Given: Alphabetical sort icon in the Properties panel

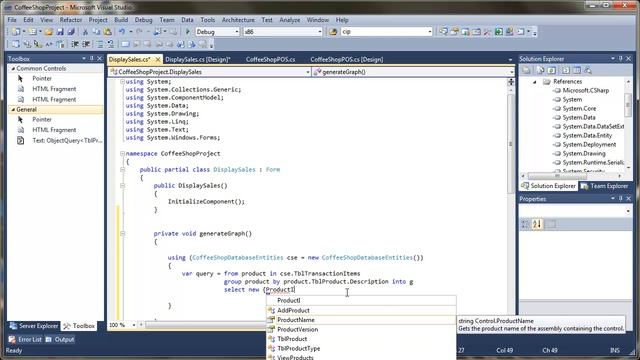Looking at the screenshot, I should (x=537, y=224).
